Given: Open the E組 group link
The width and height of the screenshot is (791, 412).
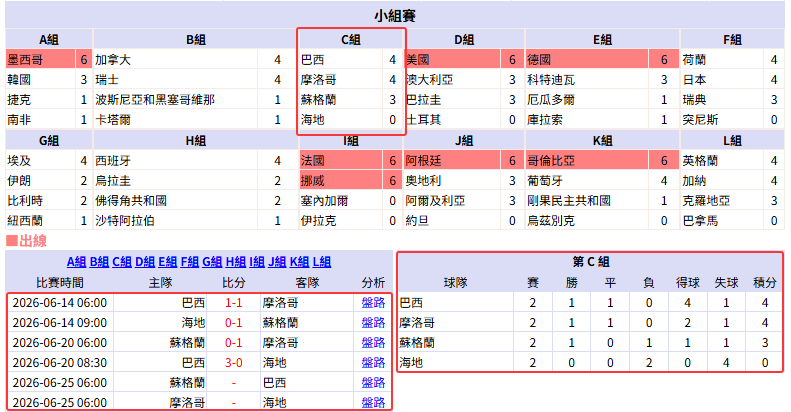Looking at the screenshot, I should pyautogui.click(x=167, y=262).
